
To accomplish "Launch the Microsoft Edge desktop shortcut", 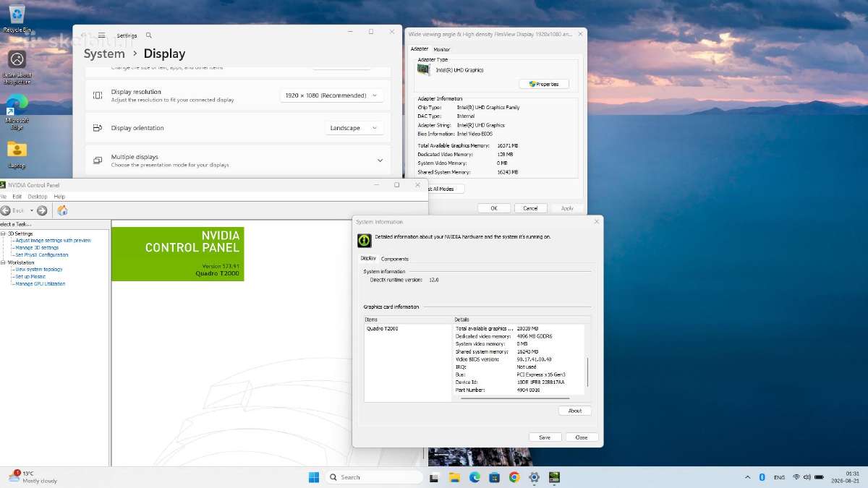I will [x=17, y=111].
